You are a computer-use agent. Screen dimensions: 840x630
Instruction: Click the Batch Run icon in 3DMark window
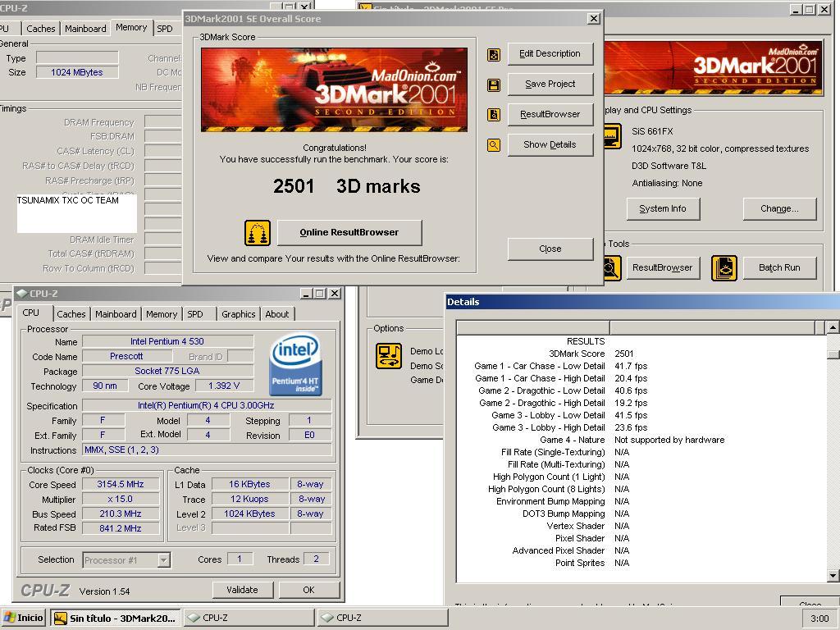[724, 268]
